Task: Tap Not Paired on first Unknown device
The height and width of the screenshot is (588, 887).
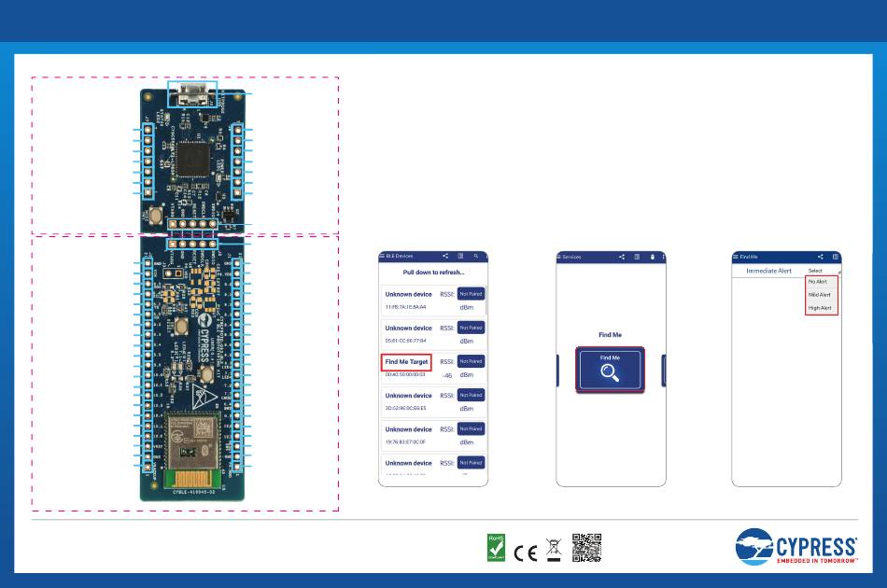Action: pyautogui.click(x=471, y=294)
